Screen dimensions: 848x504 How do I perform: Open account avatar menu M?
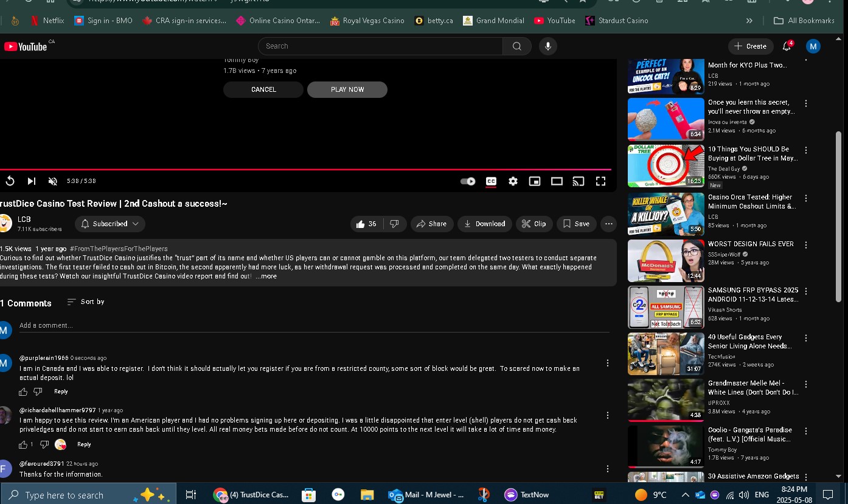(x=813, y=46)
